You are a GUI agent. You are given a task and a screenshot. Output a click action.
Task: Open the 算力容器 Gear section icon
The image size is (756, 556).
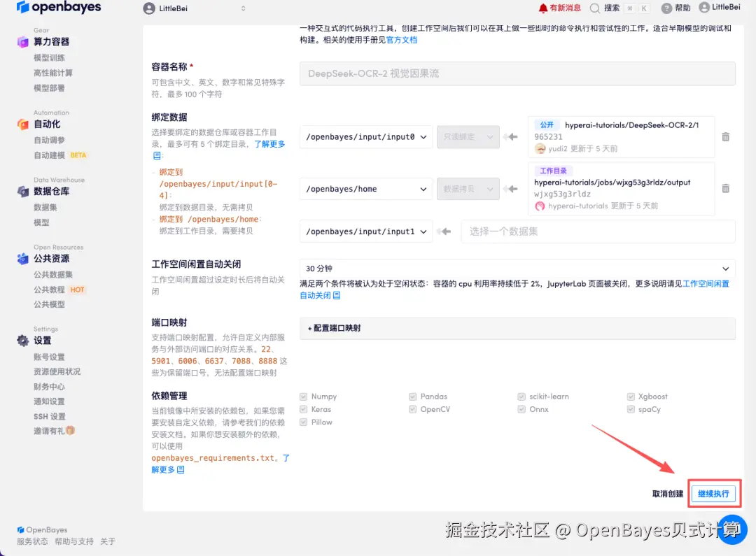click(22, 42)
